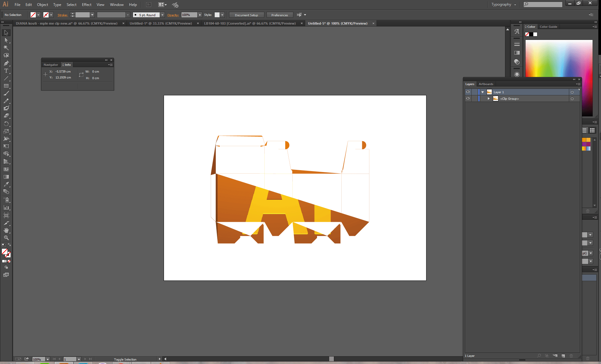Select the Hand tool

(x=6, y=230)
